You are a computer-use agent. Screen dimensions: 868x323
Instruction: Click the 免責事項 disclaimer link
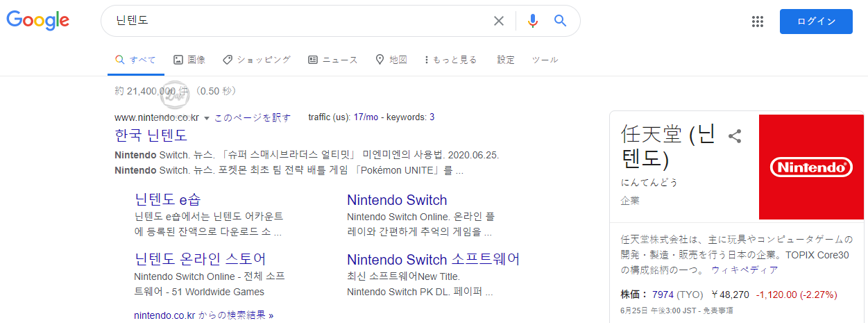tap(717, 310)
